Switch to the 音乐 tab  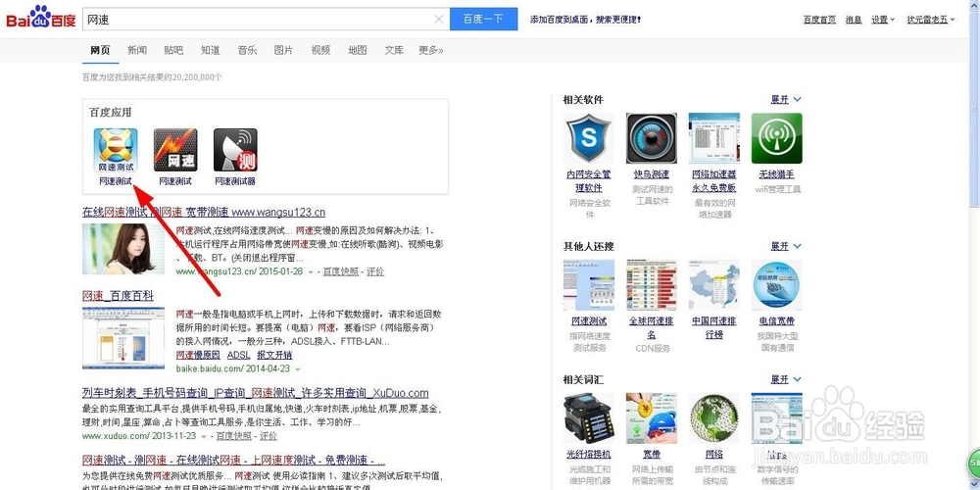click(x=248, y=50)
